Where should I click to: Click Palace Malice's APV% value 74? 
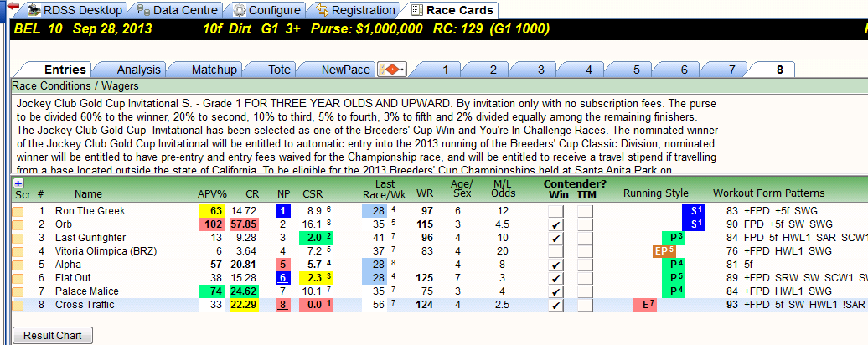(211, 291)
